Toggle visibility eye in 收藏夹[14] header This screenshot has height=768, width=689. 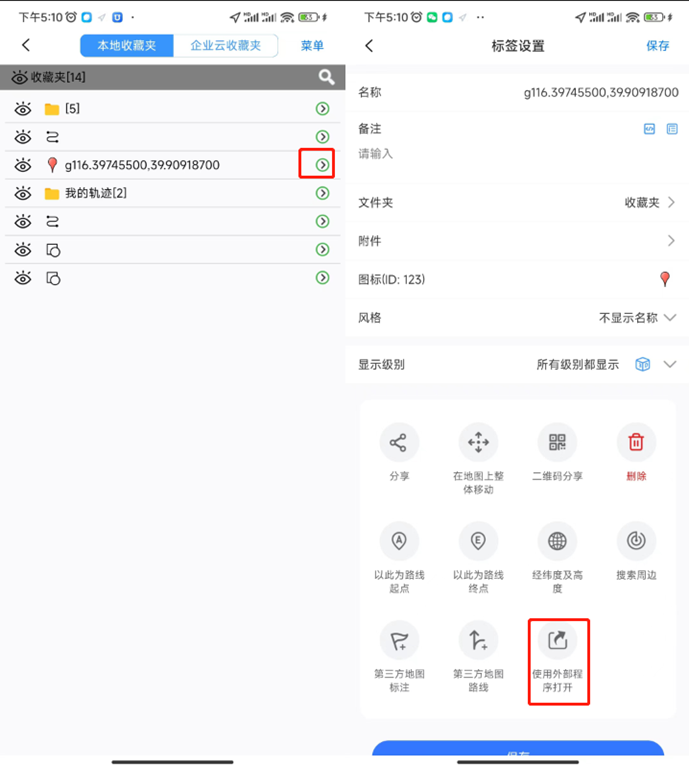(20, 77)
